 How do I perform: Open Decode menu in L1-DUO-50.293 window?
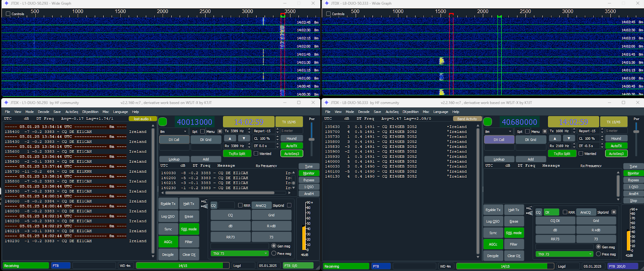click(43, 112)
